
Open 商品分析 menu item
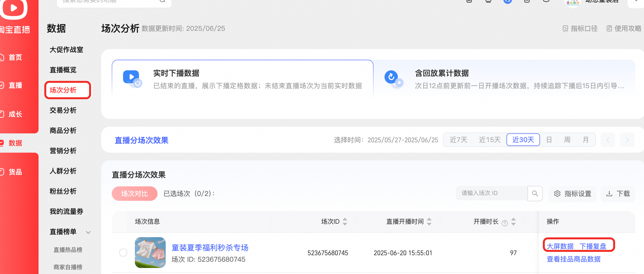click(x=63, y=130)
